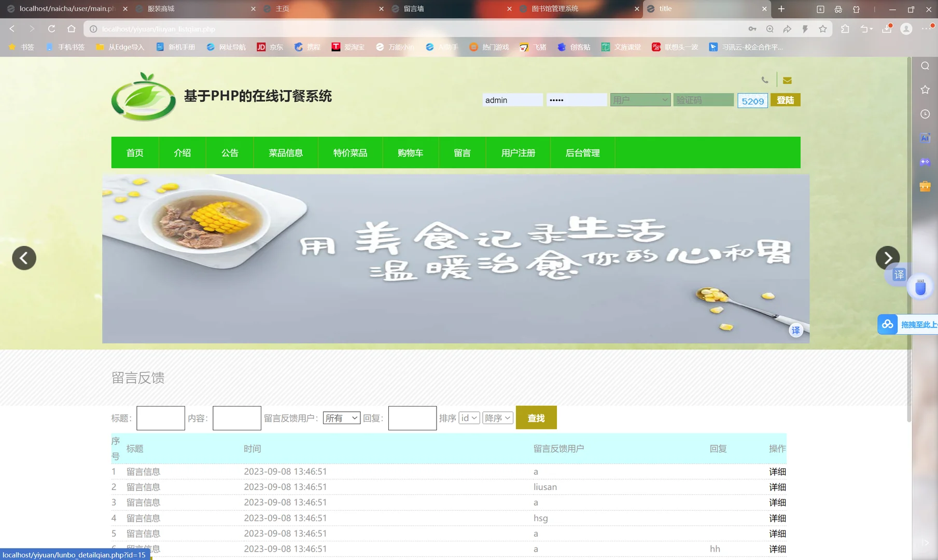Click the 登陆 login button
The image size is (938, 560).
(x=785, y=100)
